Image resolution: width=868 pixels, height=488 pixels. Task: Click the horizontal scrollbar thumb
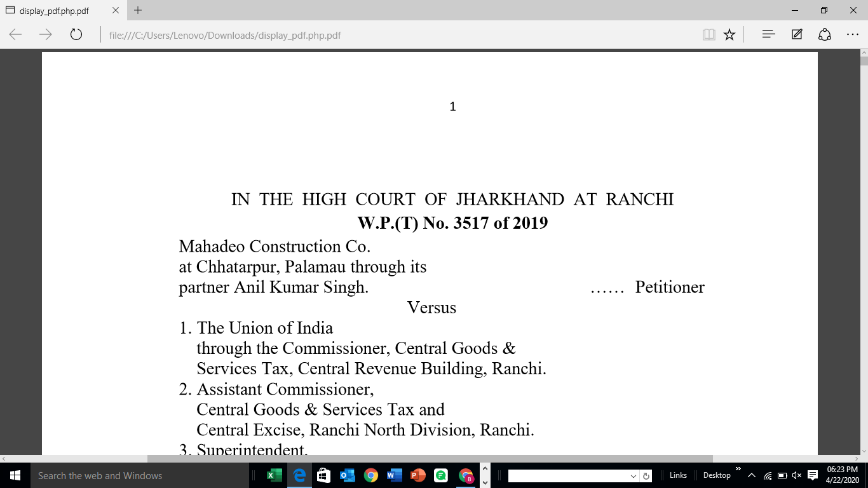pyautogui.click(x=430, y=459)
